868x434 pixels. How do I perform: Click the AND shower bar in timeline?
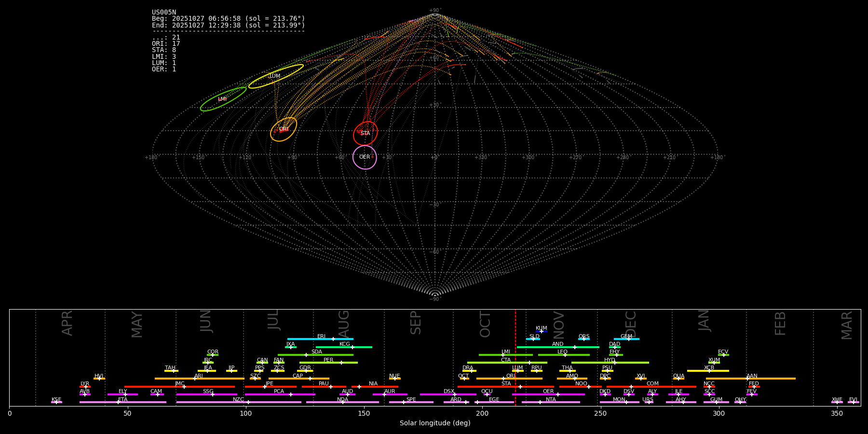(x=557, y=347)
